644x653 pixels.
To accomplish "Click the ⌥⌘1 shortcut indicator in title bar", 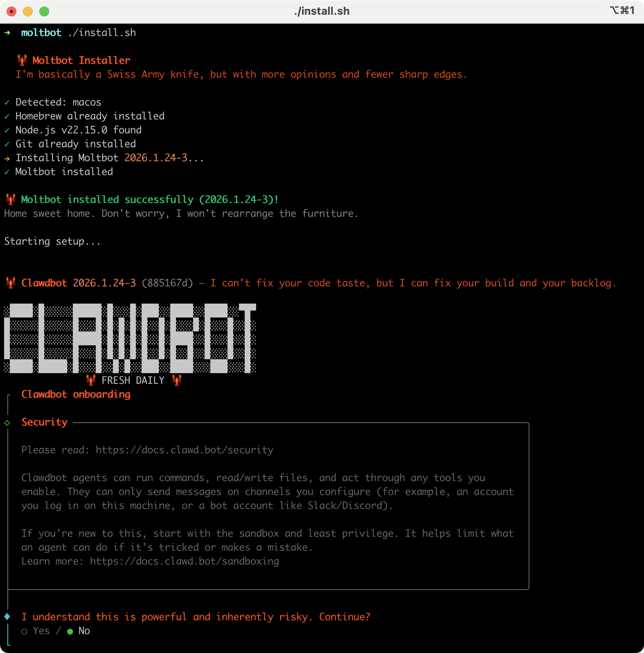I will [622, 10].
